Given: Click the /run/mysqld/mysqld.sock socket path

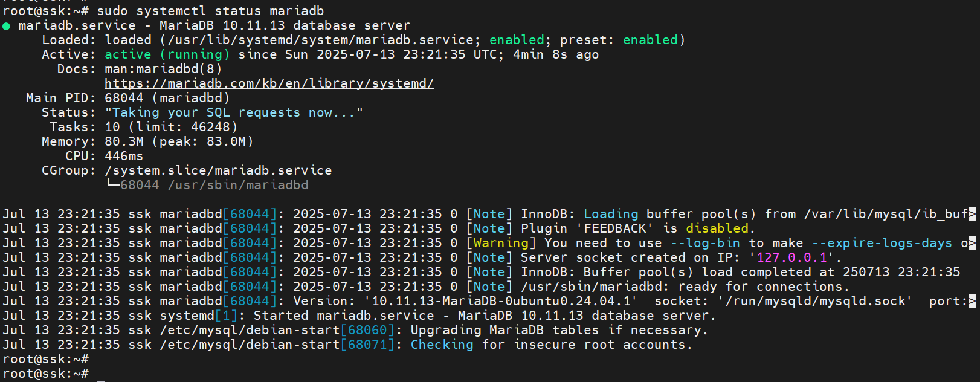Looking at the screenshot, I should pyautogui.click(x=814, y=301).
